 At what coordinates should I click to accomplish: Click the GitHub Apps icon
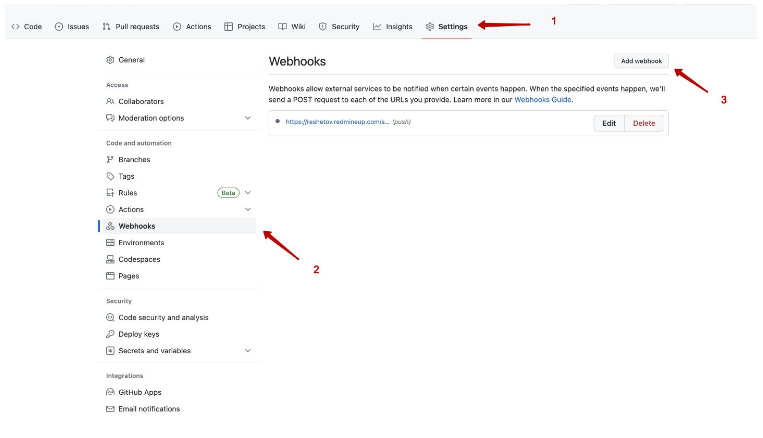110,392
